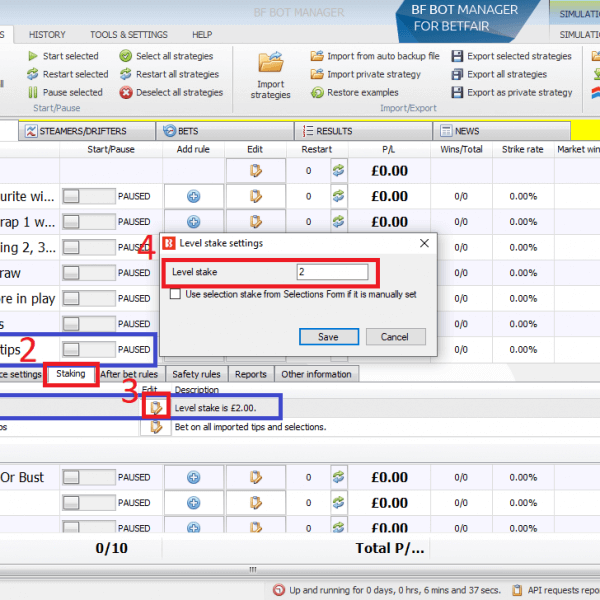Click 'Level stake is £2.00.' description
600x600 pixels.
pyautogui.click(x=215, y=408)
